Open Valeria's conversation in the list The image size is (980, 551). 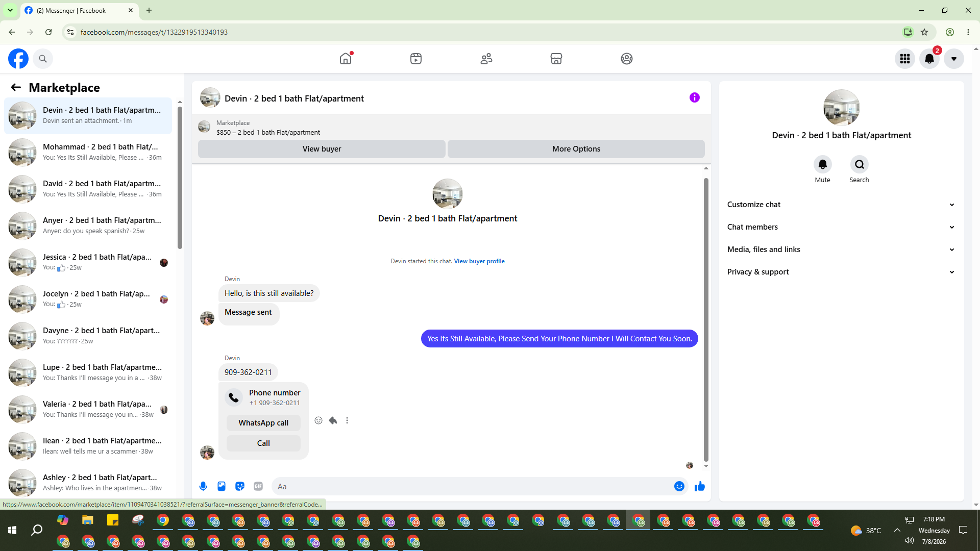[88, 409]
